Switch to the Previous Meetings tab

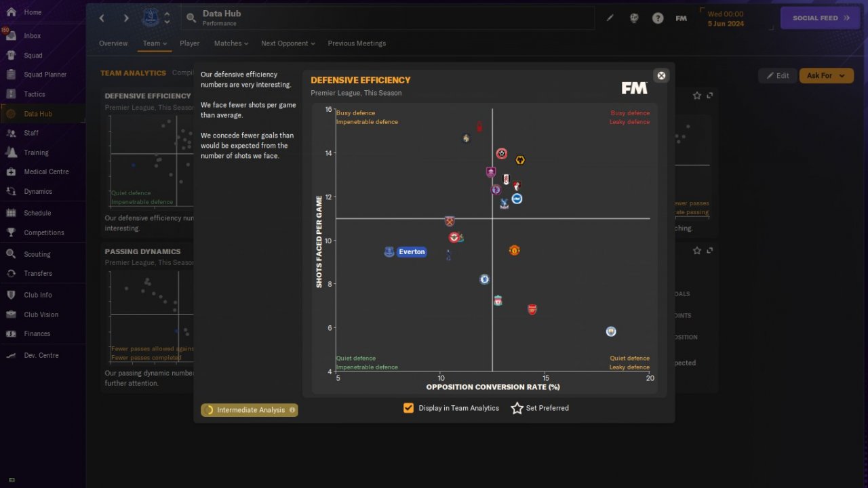point(357,43)
